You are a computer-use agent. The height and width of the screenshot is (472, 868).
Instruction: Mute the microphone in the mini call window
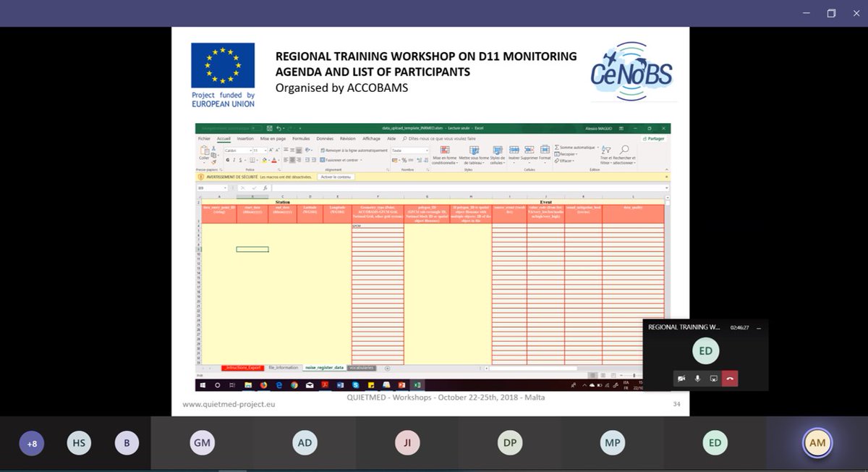697,378
